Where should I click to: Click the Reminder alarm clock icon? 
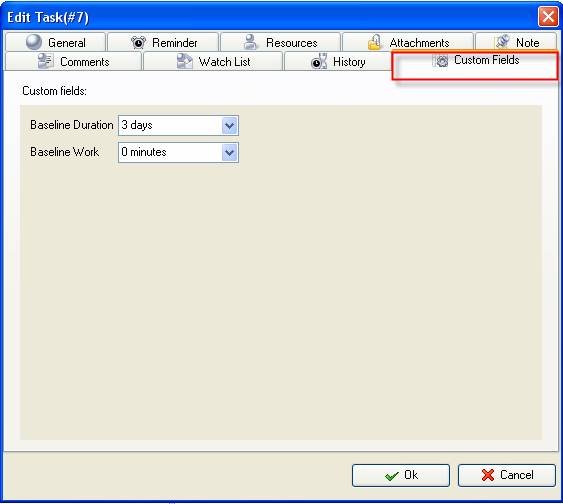point(138,42)
